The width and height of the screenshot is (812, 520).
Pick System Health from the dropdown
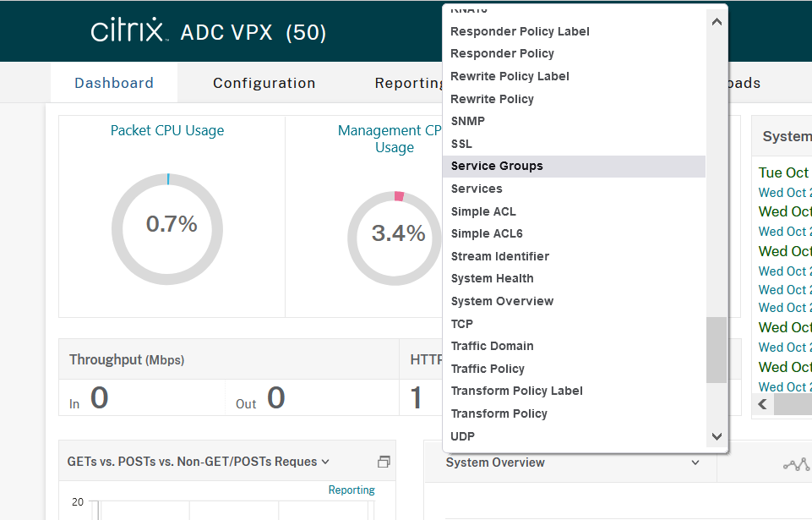tap(492, 278)
